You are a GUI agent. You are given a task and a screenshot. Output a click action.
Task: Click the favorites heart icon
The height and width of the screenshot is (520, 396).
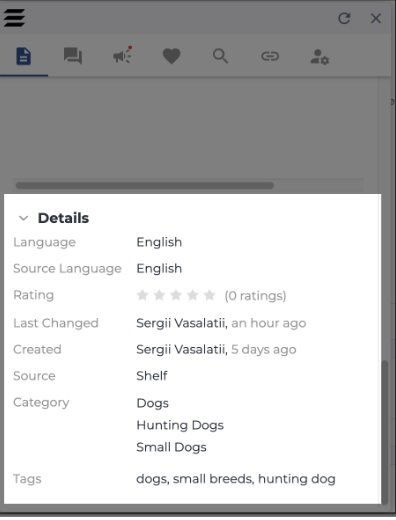click(x=171, y=56)
